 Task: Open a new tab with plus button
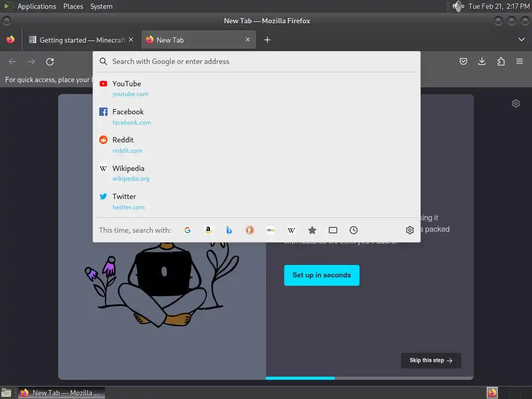(x=268, y=40)
